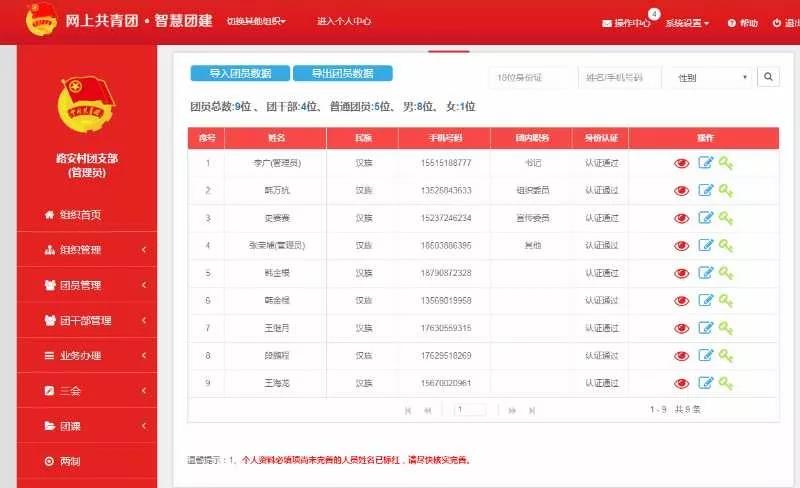Edit the member in row 3
The height and width of the screenshot is (488, 800).
click(706, 218)
